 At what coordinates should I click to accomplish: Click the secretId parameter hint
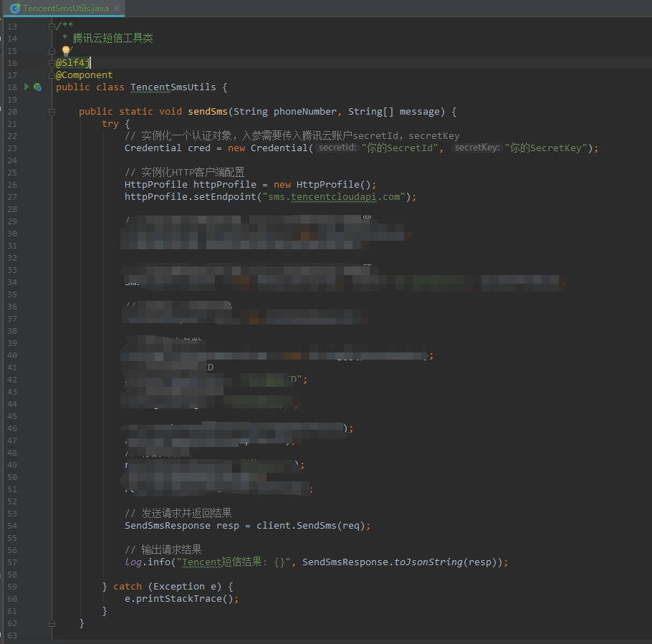click(x=337, y=148)
